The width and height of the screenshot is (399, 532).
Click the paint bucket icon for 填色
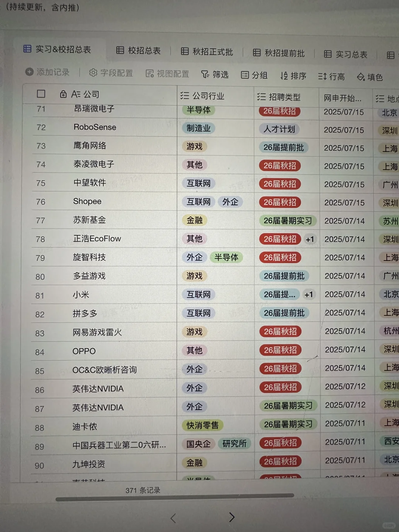pos(361,77)
